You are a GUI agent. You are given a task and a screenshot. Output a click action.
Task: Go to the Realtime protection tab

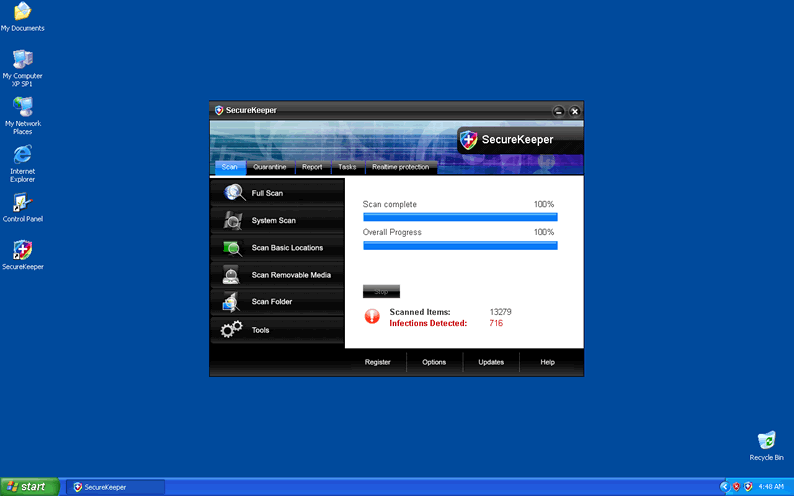click(400, 167)
